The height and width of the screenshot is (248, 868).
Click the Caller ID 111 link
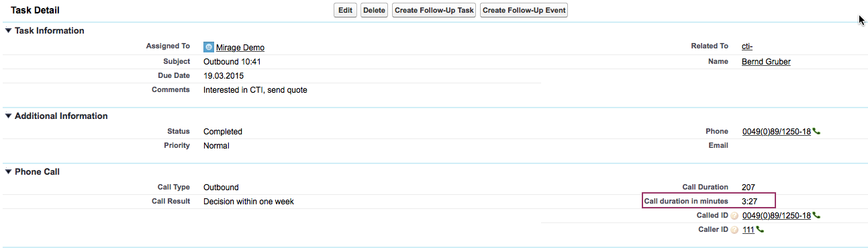(748, 230)
